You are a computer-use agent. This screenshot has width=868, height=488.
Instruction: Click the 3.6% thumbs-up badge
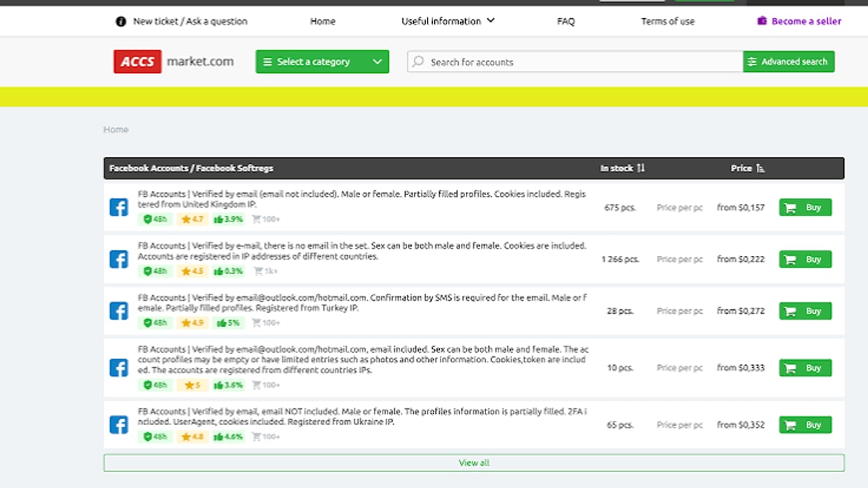click(229, 385)
